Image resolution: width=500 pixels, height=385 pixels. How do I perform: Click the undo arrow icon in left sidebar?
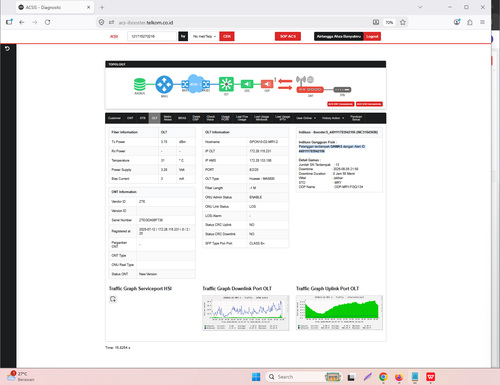coord(7,49)
